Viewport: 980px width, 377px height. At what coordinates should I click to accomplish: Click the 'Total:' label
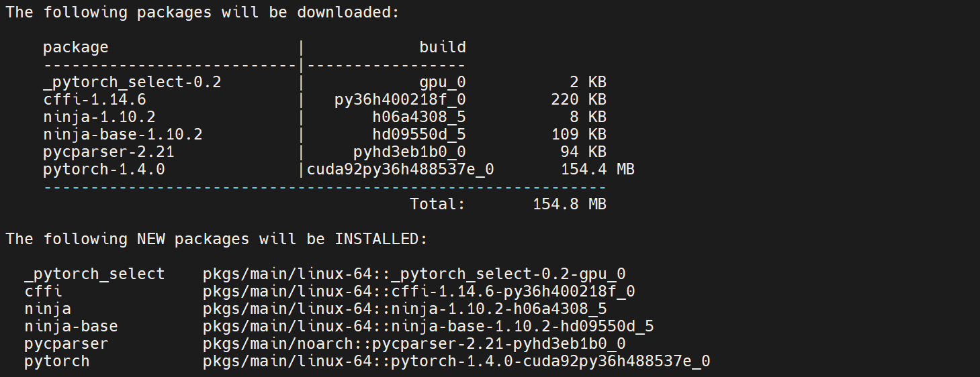point(437,204)
